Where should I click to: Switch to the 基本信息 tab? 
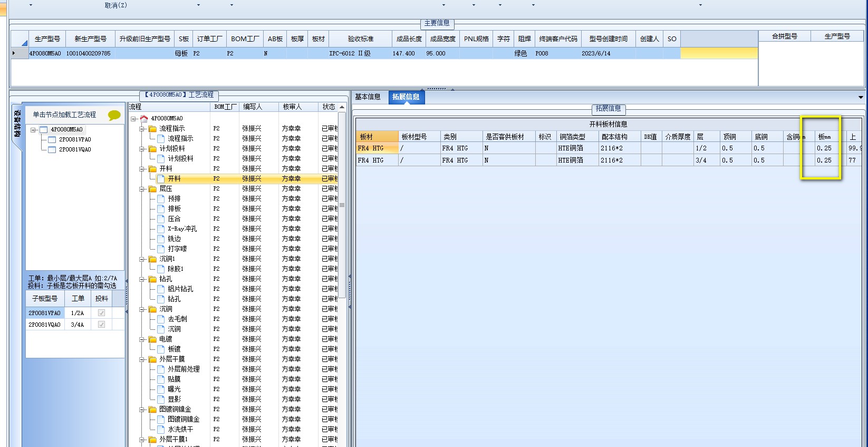click(x=368, y=97)
